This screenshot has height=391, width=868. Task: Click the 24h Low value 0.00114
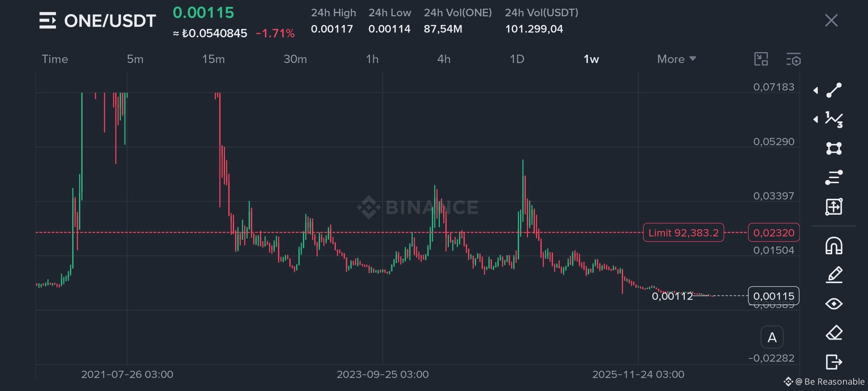pos(390,29)
